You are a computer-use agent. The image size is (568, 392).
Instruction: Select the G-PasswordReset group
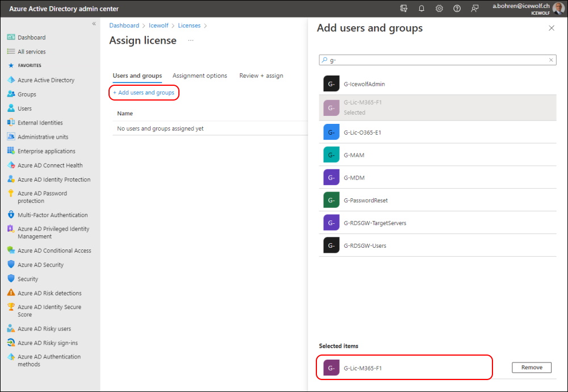[437, 200]
